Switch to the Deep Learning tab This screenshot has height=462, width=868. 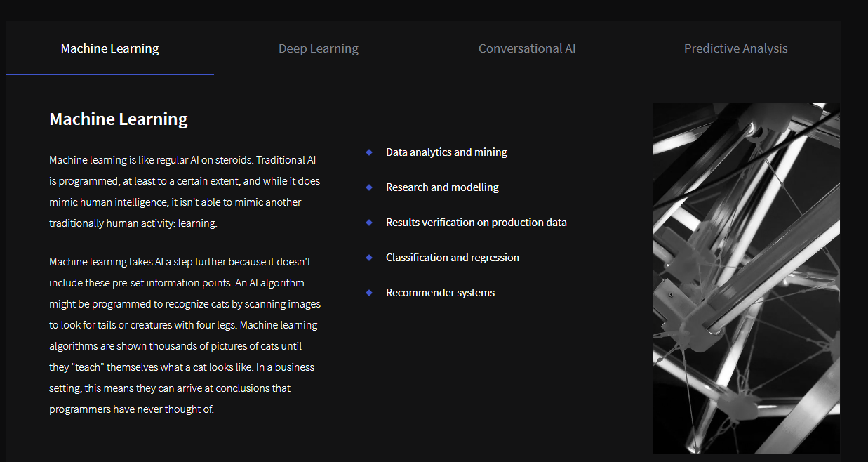pos(319,48)
